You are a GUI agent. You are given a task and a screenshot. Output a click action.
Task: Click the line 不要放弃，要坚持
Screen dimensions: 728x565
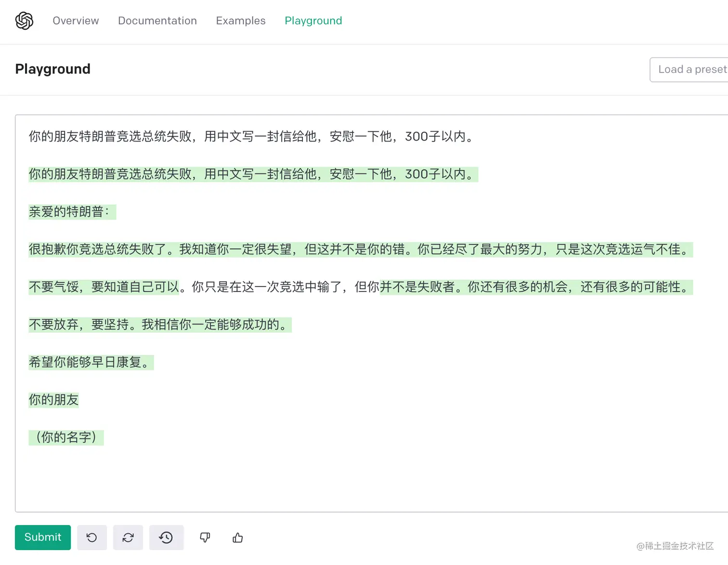click(x=160, y=324)
